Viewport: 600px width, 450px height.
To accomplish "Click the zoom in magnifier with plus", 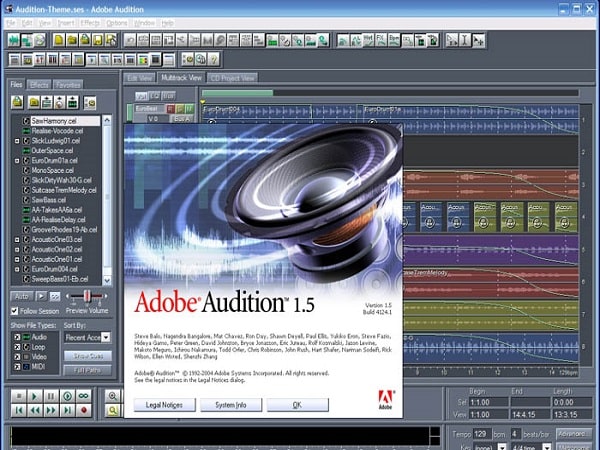I will (112, 396).
